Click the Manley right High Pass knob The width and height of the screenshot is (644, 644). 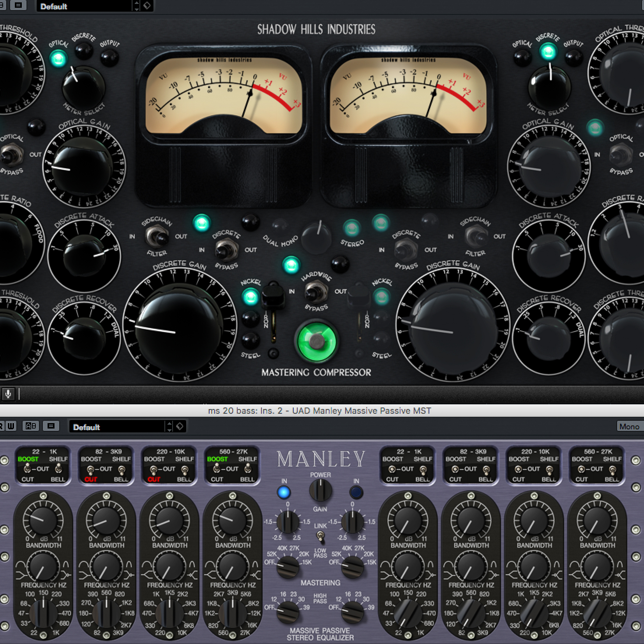(353, 612)
